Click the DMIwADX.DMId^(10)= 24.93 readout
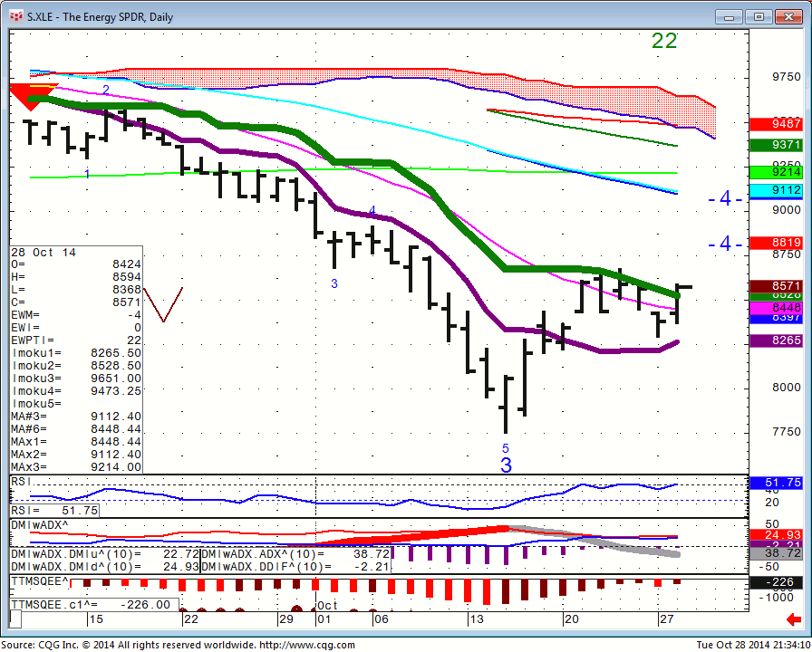Image resolution: width=812 pixels, height=652 pixels. coord(104,567)
